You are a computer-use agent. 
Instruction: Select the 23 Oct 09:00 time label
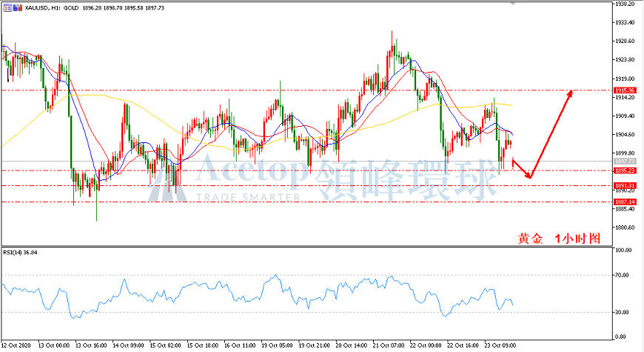pyautogui.click(x=500, y=345)
